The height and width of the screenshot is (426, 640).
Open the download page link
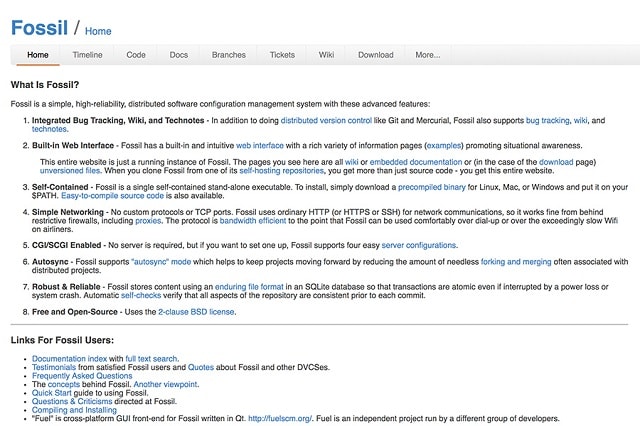click(x=556, y=162)
